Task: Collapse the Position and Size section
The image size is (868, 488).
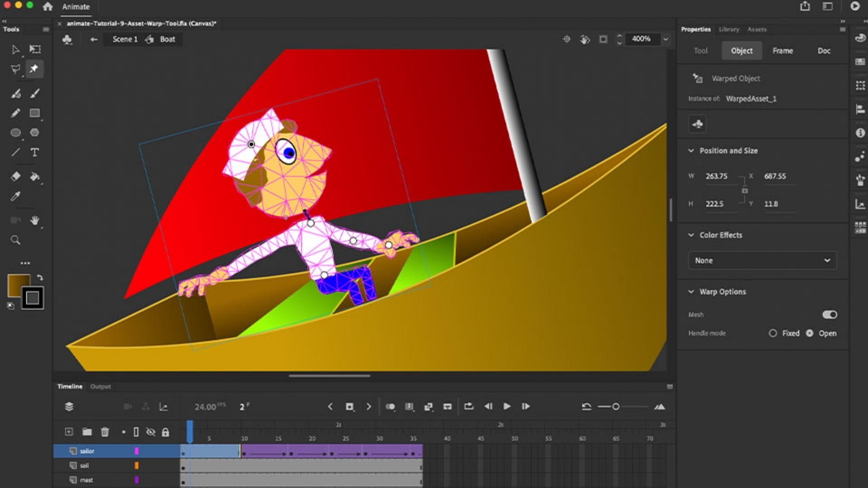Action: 691,150
